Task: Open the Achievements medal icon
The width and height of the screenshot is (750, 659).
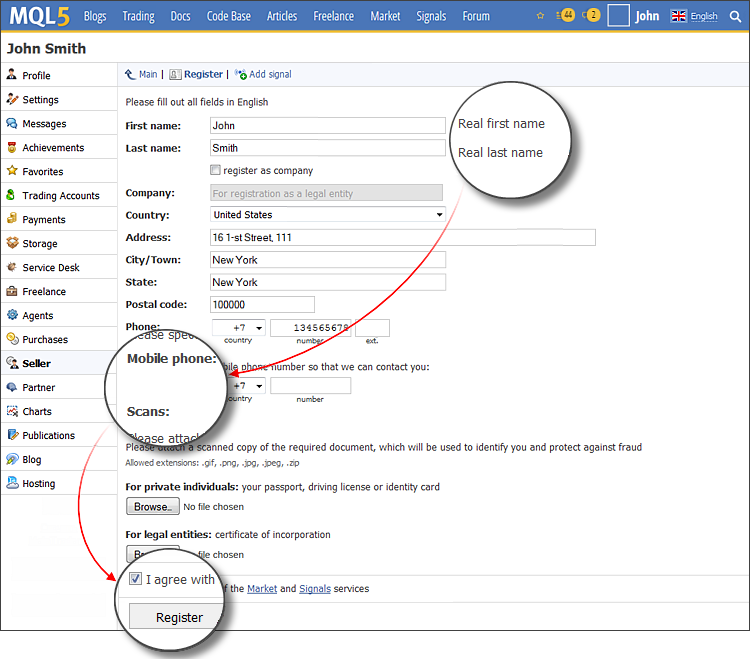Action: tap(12, 147)
